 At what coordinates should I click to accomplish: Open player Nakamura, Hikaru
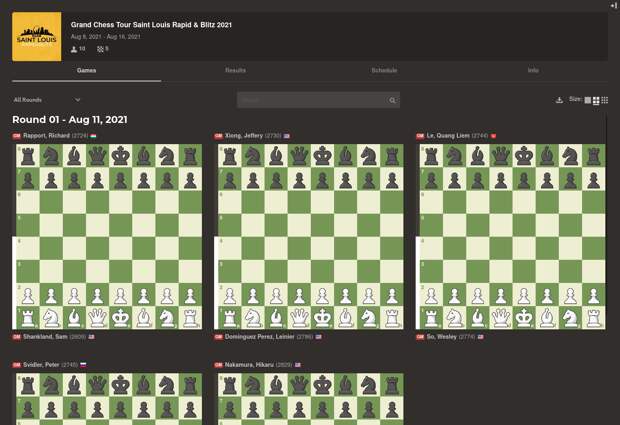pyautogui.click(x=249, y=365)
